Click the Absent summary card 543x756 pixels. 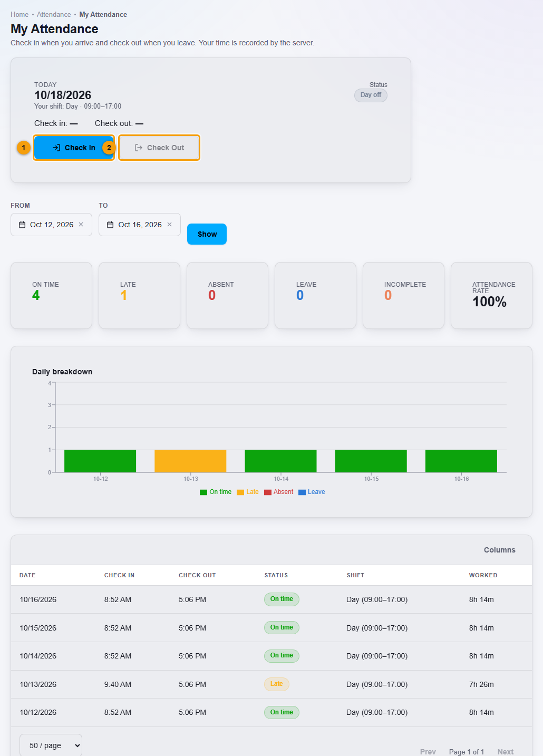pyautogui.click(x=227, y=295)
